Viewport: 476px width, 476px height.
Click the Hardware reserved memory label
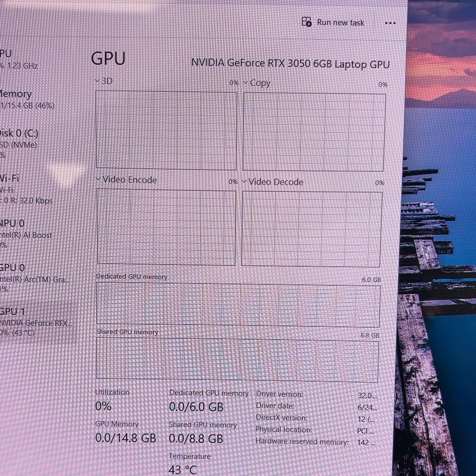302,441
